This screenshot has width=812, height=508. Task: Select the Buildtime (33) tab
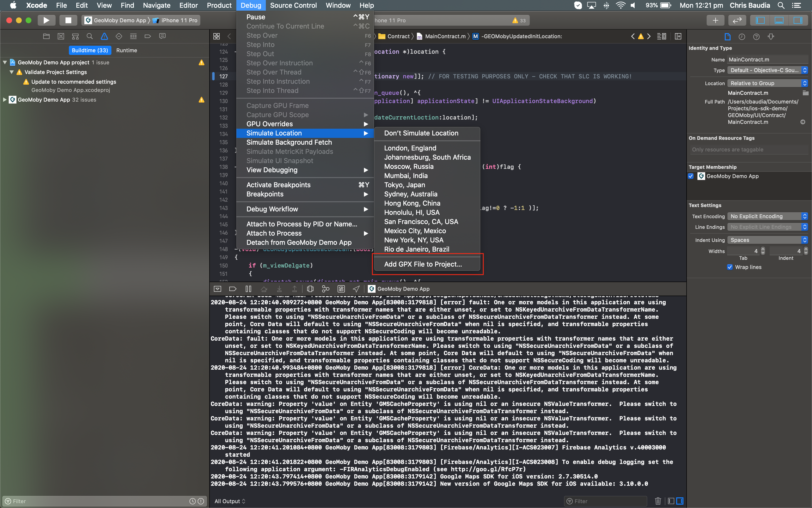90,50
